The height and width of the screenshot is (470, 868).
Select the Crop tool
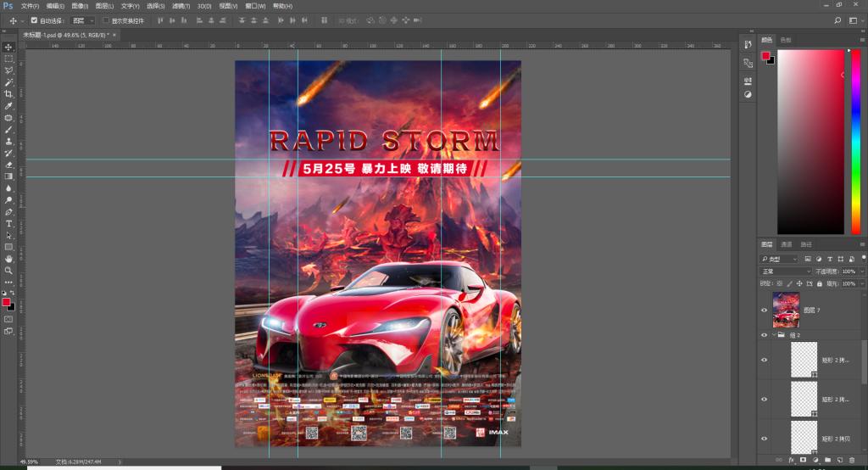(x=8, y=94)
